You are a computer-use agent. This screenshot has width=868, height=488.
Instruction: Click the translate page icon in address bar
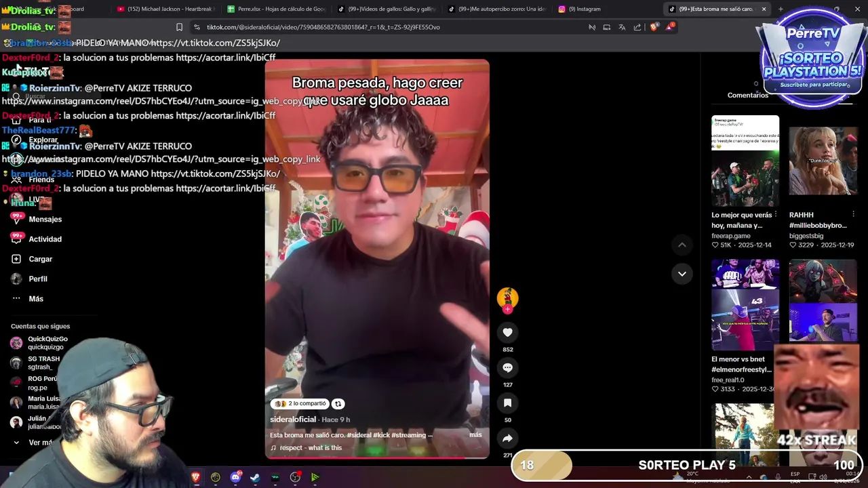pos(622,27)
